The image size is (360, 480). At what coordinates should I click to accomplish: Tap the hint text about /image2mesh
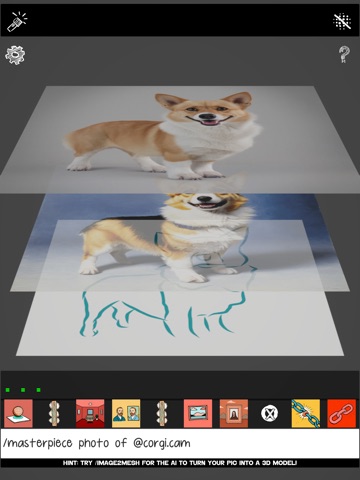point(180,463)
